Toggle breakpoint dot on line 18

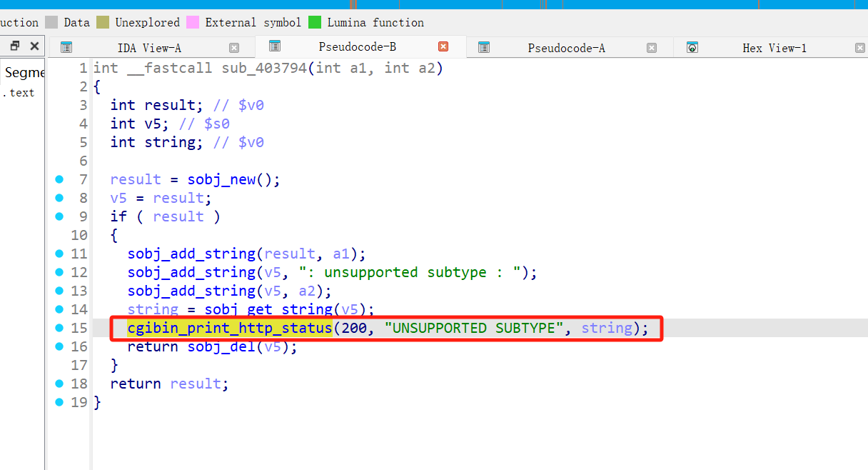[x=60, y=384]
